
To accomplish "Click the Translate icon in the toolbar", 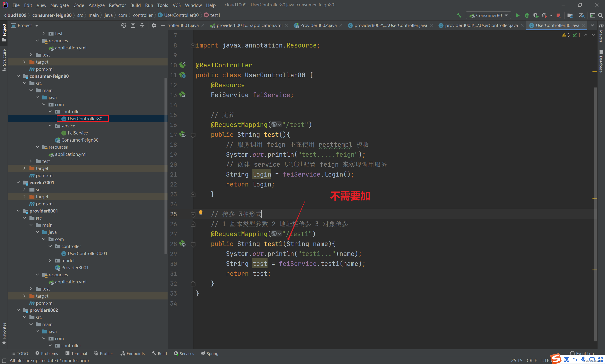I will 581,15.
